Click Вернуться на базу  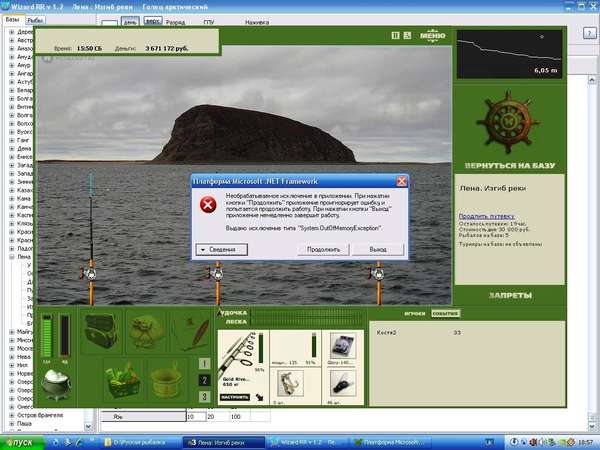tap(509, 165)
